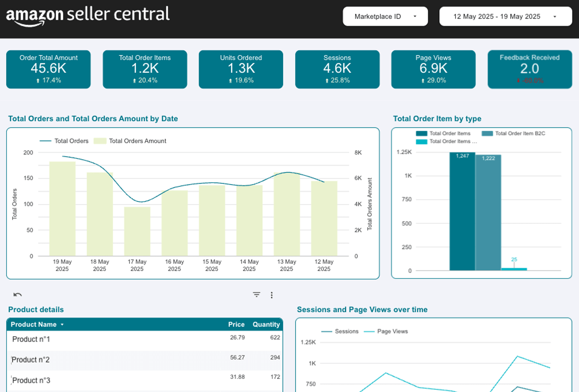Click the 13 May 2025 bar
This screenshot has width=579, height=392.
[287, 214]
